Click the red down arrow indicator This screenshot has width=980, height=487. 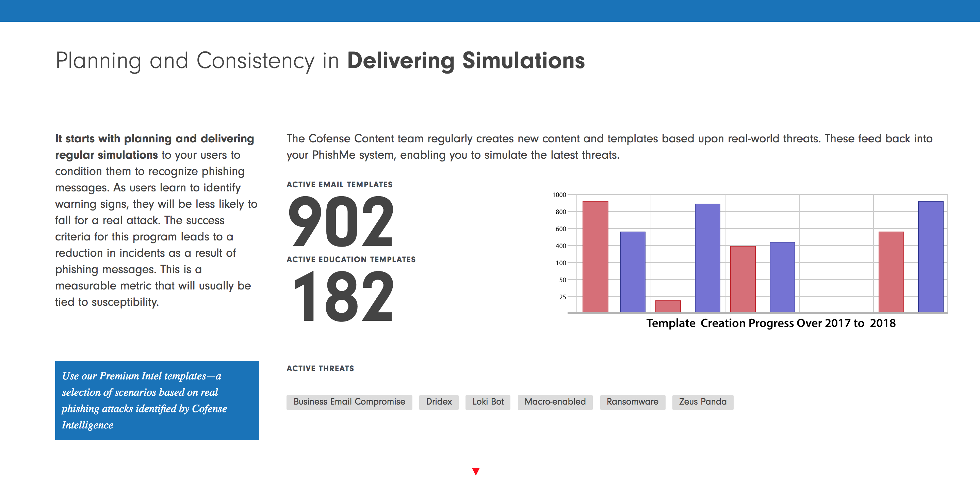tap(476, 471)
